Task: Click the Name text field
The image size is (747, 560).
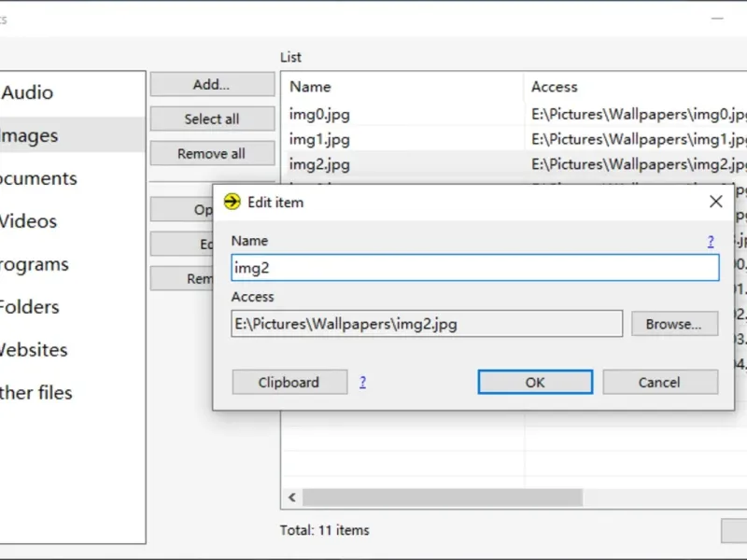Action: pyautogui.click(x=475, y=268)
